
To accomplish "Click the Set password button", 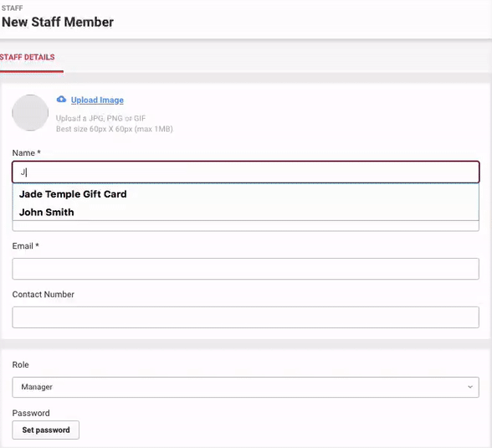I will tap(46, 430).
